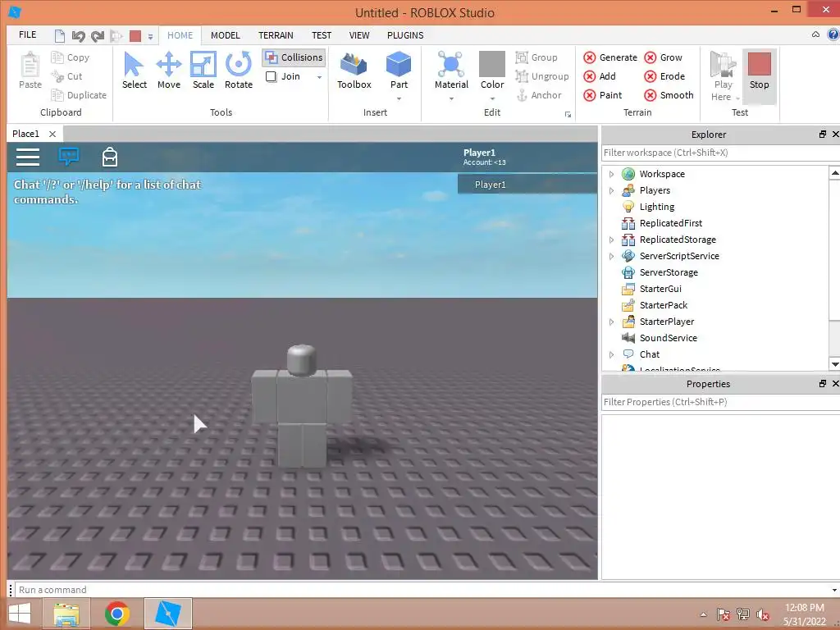
Task: Activate the Move tool
Action: pos(169,71)
